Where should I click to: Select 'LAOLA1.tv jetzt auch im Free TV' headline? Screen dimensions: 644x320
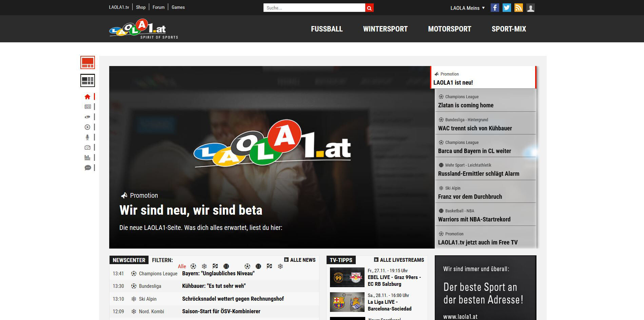pyautogui.click(x=478, y=242)
